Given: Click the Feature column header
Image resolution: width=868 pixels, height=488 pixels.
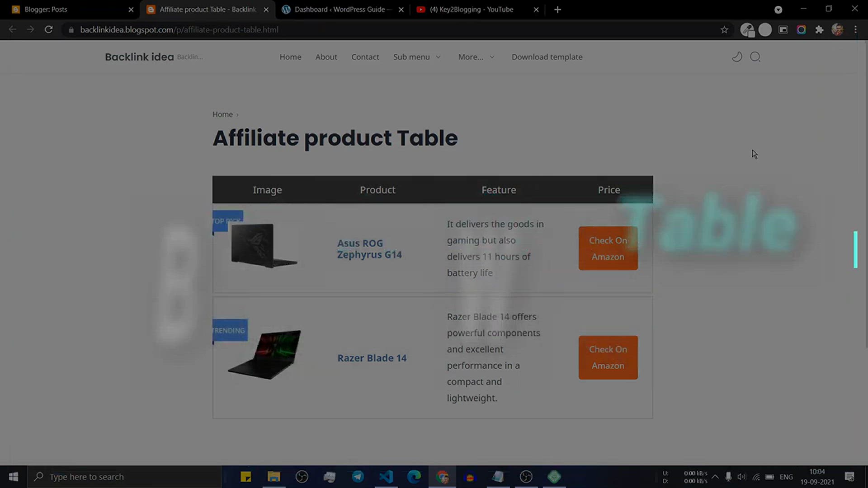Looking at the screenshot, I should point(499,190).
